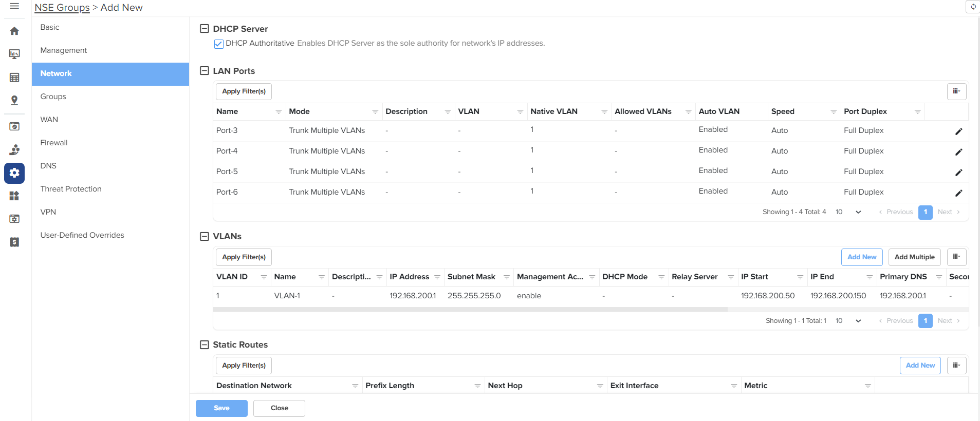980x421 pixels.
Task: Click the 192.168.200.50 IP Start cell
Action: 768,296
